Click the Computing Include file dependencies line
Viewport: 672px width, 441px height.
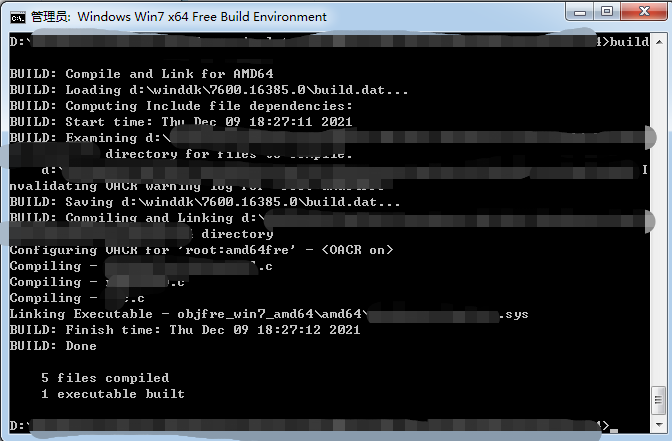(181, 106)
